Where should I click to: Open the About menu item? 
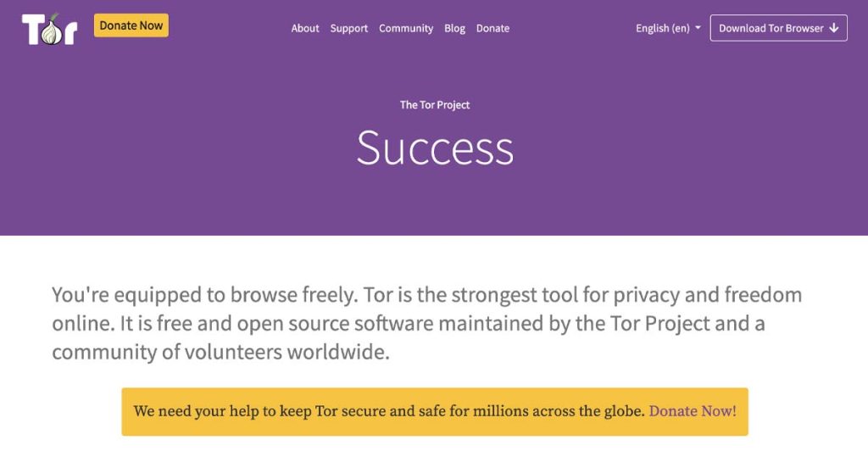click(305, 28)
